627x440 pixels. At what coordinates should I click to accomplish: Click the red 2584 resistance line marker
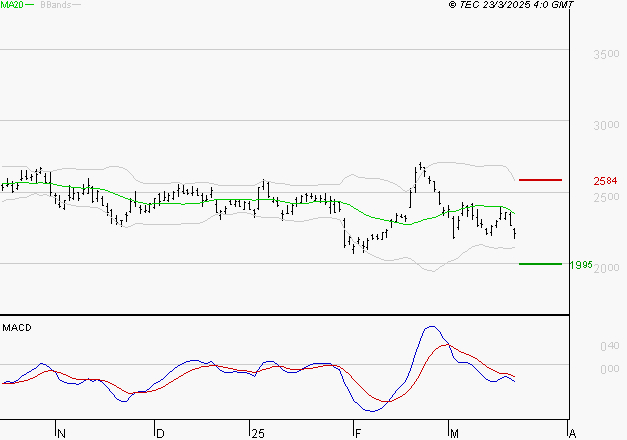point(541,180)
